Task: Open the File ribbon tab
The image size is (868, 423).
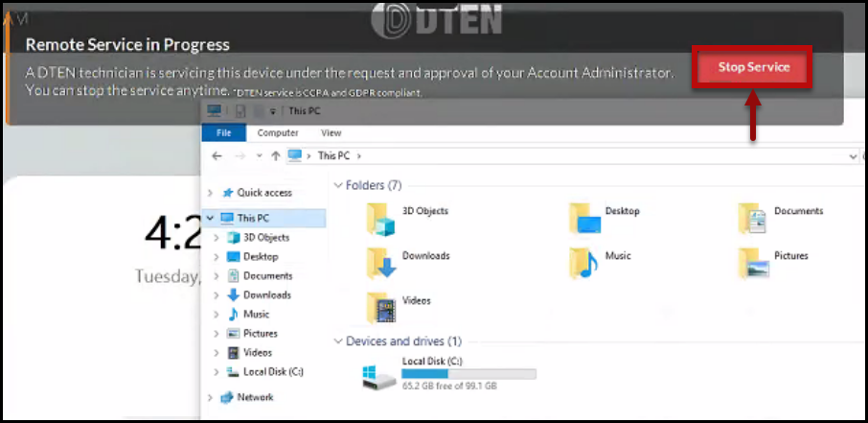Action: point(223,133)
